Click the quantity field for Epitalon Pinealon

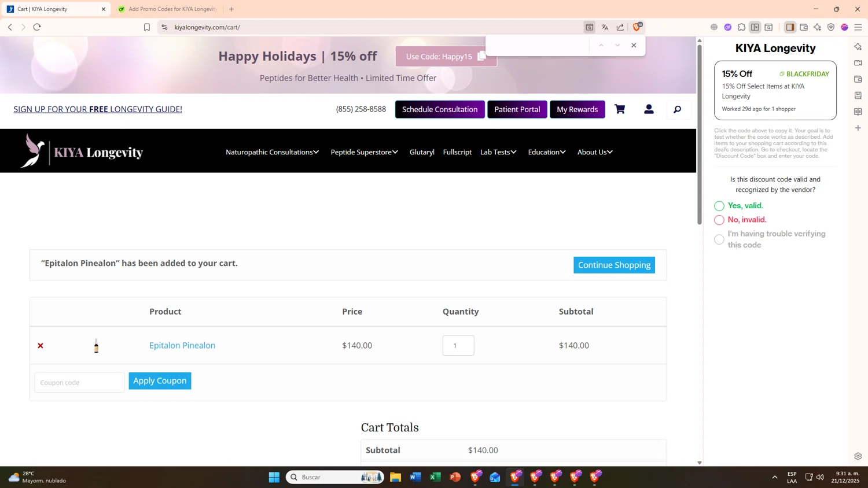(458, 345)
